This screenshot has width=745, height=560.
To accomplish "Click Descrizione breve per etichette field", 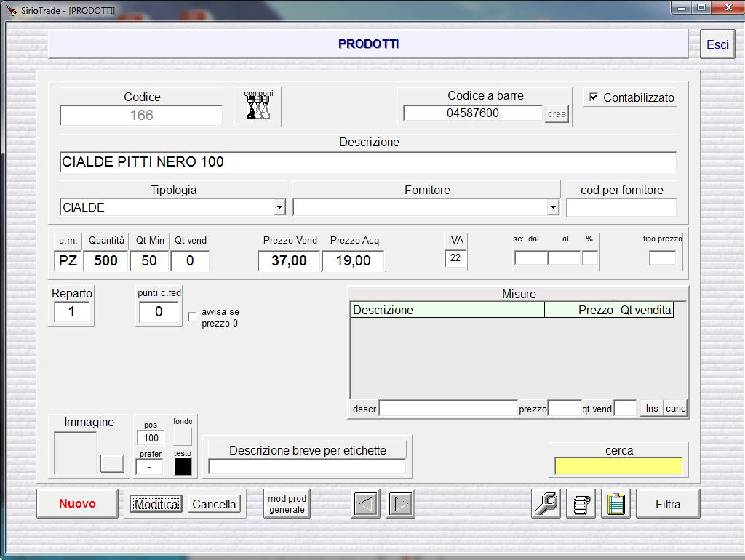I will (x=307, y=466).
